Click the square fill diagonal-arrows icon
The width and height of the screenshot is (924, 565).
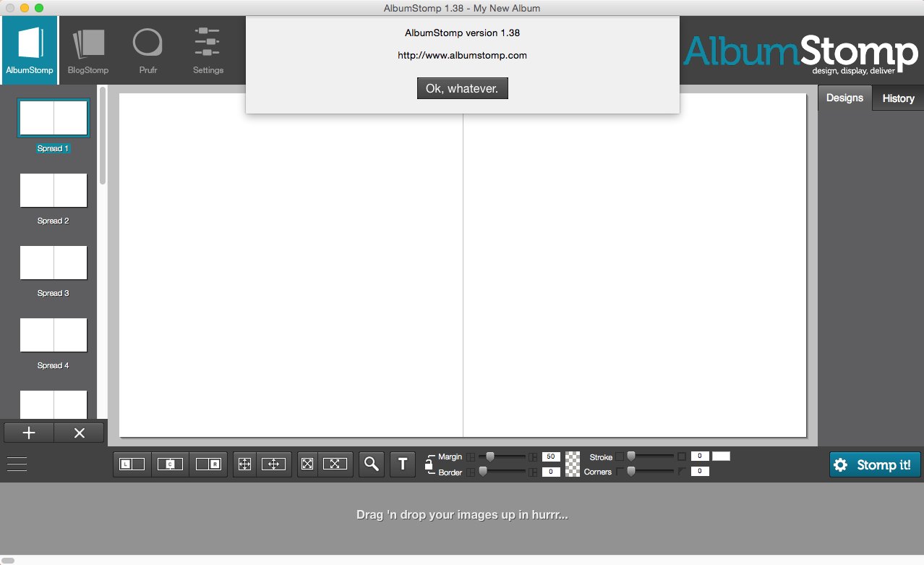coord(307,464)
